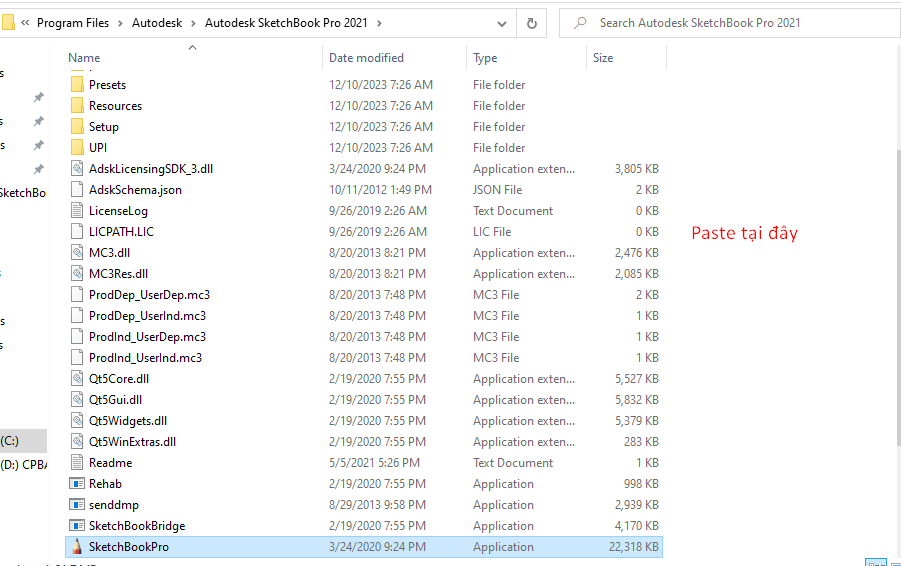
Task: Click Autodesk SketchBook Pro 2021 breadcrumb
Action: tap(286, 23)
